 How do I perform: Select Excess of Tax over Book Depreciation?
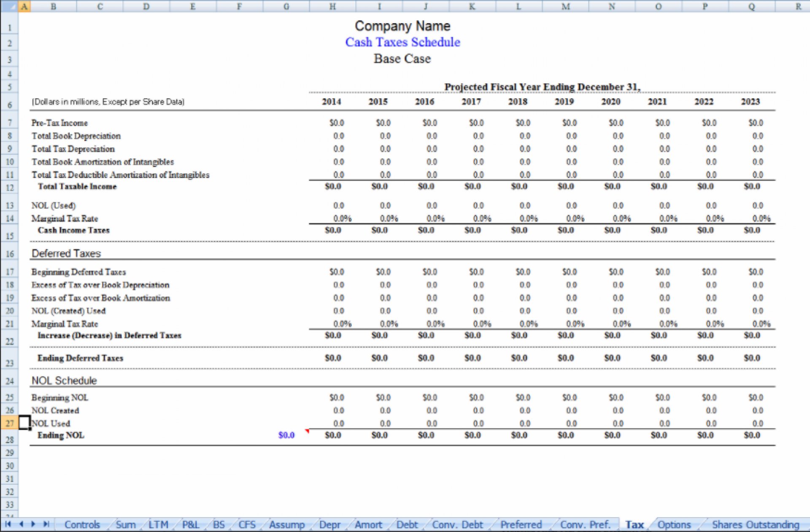[100, 285]
